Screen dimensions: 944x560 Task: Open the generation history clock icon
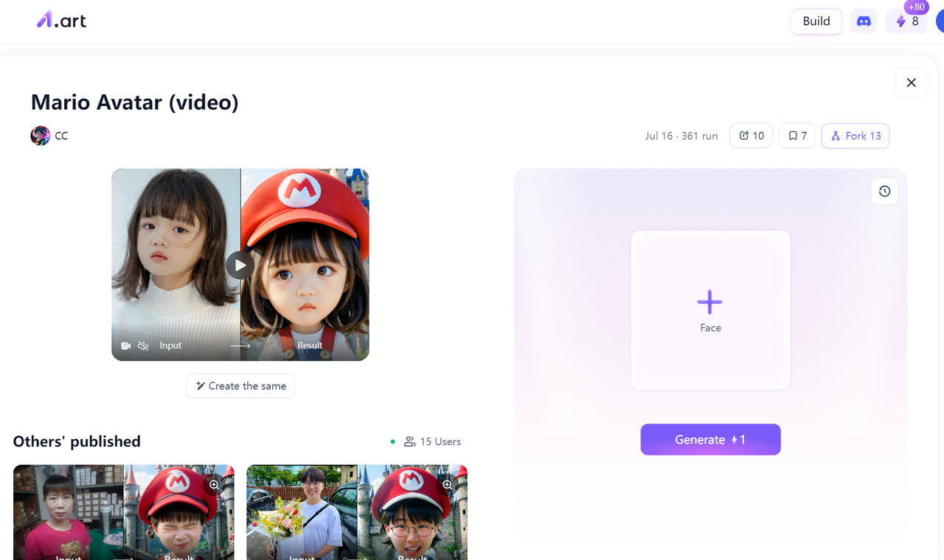884,192
